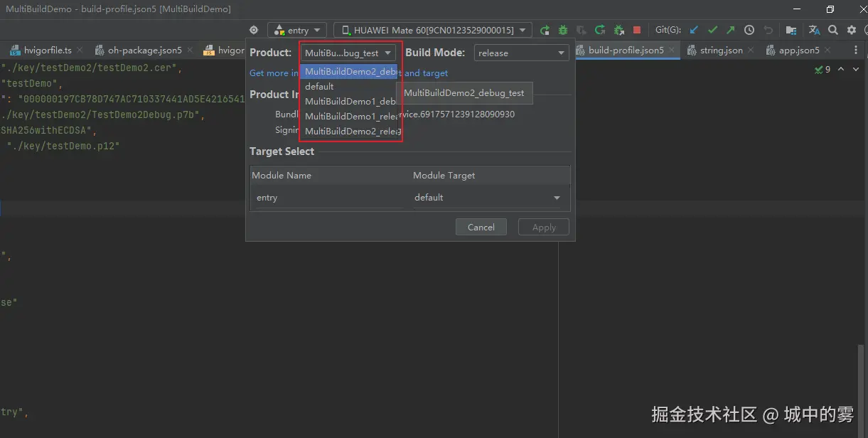The image size is (868, 438).
Task: Open the HUAWEI Mate 60 device dropdown
Action: pyautogui.click(x=433, y=30)
